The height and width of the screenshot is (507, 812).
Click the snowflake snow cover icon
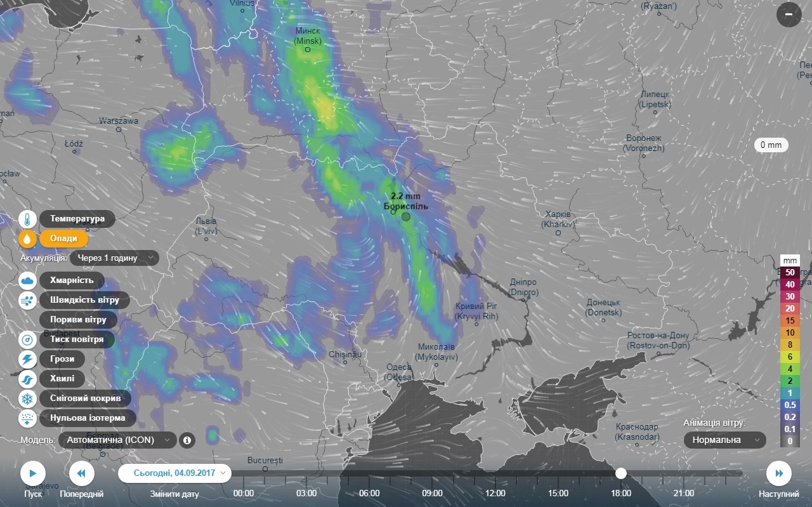click(x=28, y=399)
